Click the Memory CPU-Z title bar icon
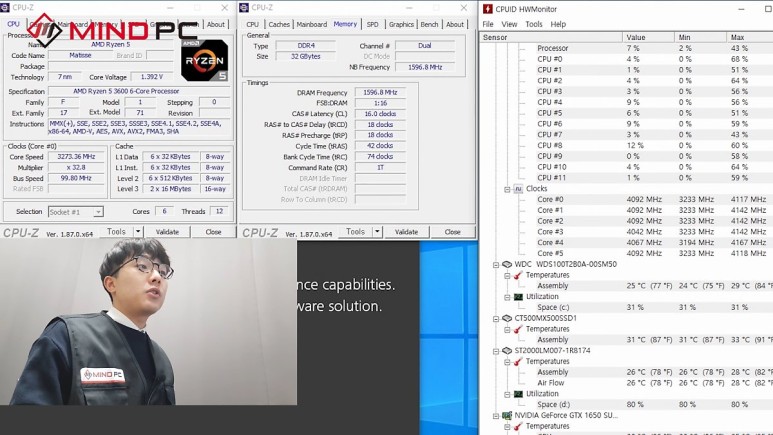This screenshot has width=773, height=435. tap(244, 7)
